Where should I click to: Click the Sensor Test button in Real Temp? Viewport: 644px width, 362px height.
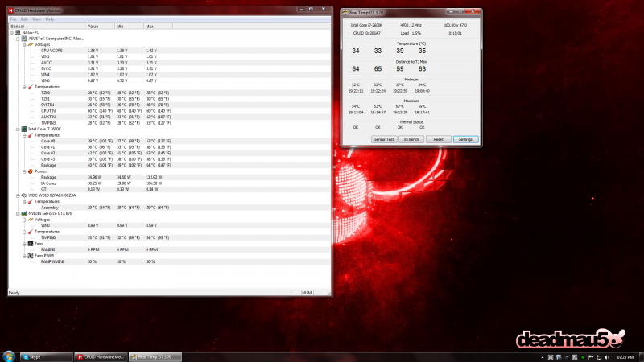(384, 139)
